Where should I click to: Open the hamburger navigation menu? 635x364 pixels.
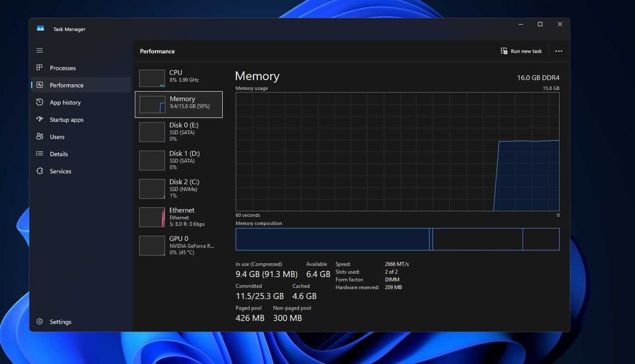click(x=39, y=51)
